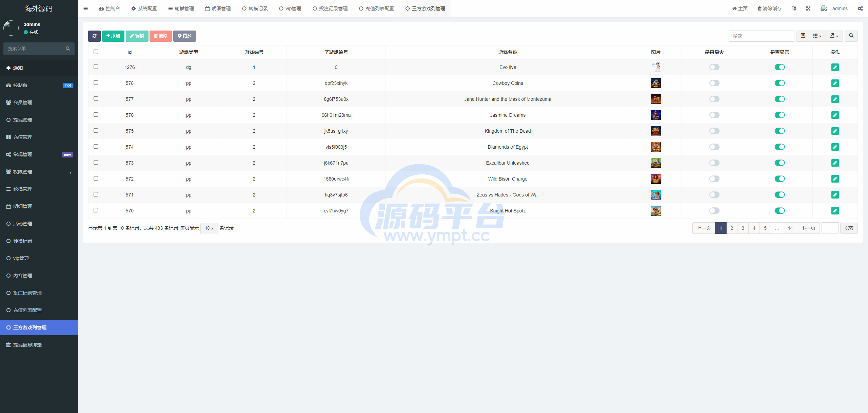
Task: Open 通知 in the sidebar
Action: click(39, 68)
